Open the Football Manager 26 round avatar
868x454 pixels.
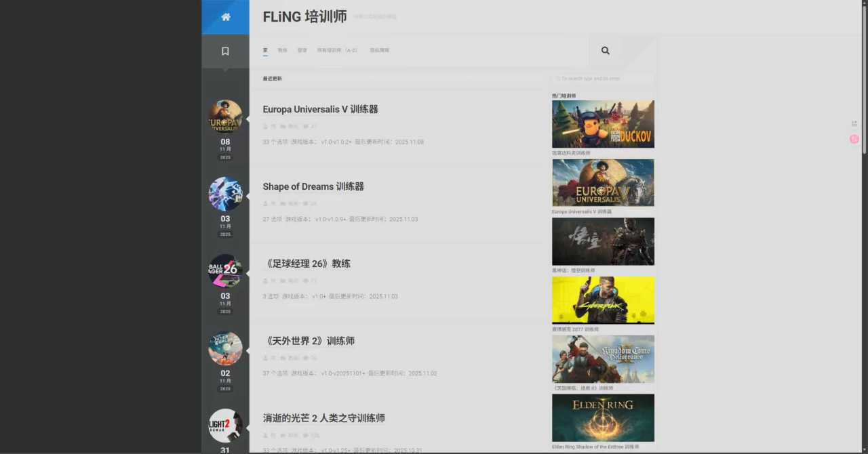pyautogui.click(x=225, y=271)
